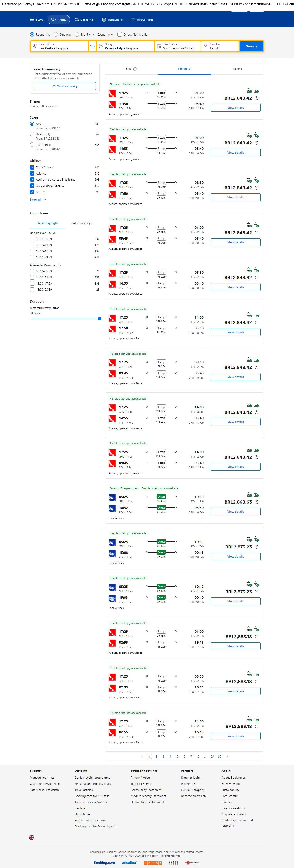Choose the One way trip option
This screenshot has width=294, height=868.
pos(56,34)
